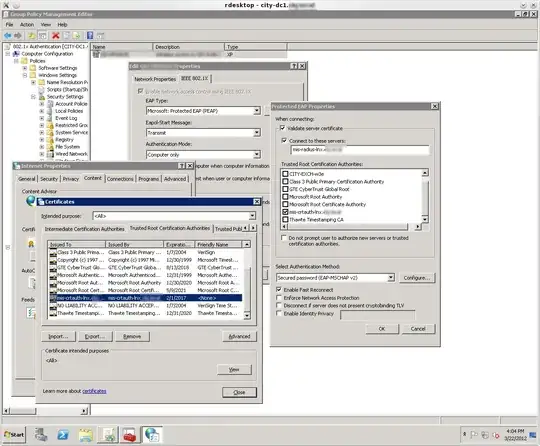Click the Wired Network policy tree icon

pos(50,154)
